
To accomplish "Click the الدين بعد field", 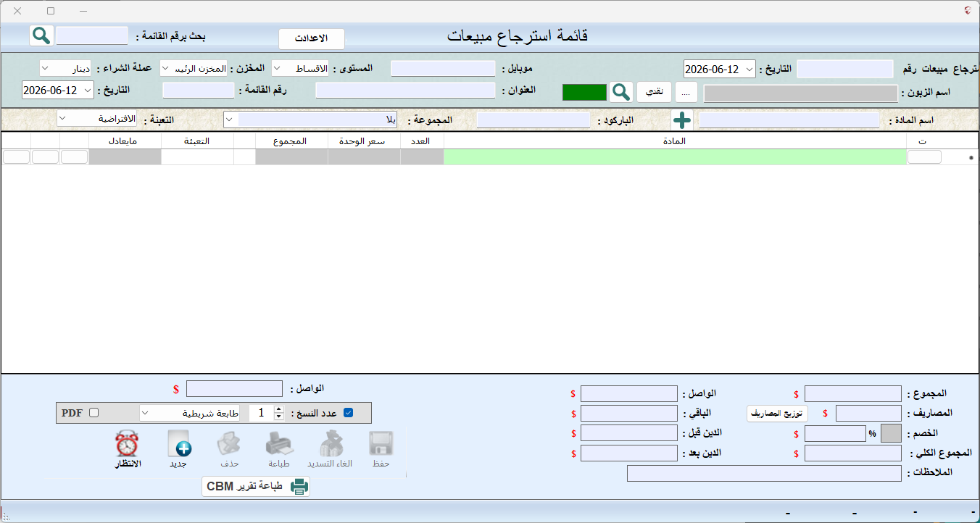I will (629, 453).
